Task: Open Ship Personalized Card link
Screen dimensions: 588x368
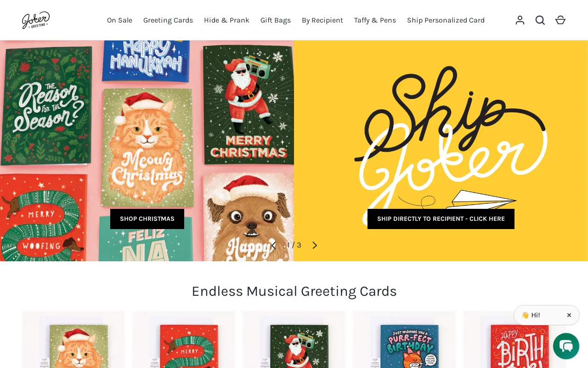Action: click(x=446, y=20)
